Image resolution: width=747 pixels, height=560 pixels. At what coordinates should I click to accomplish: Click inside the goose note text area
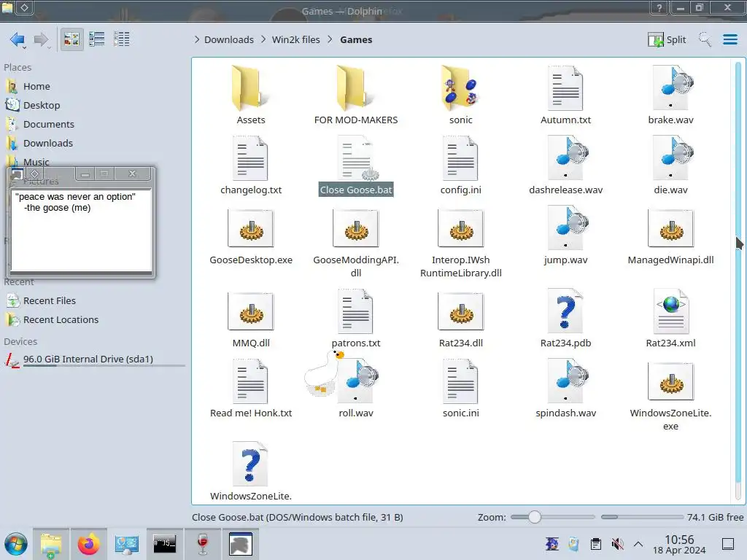[81, 230]
